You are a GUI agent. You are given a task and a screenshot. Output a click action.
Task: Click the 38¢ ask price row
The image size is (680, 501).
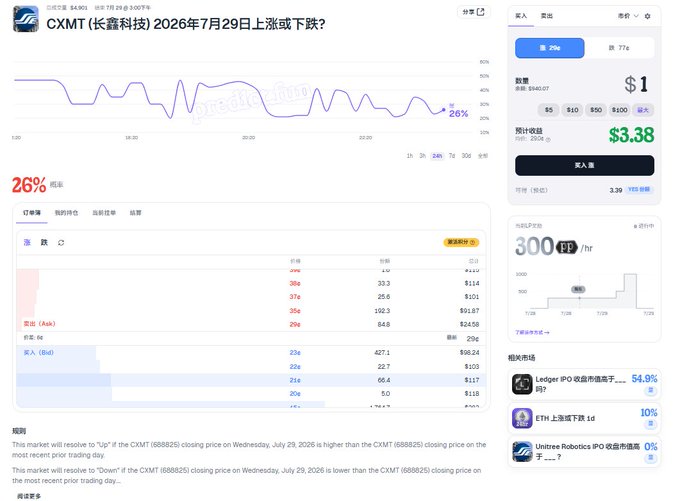click(x=251, y=283)
